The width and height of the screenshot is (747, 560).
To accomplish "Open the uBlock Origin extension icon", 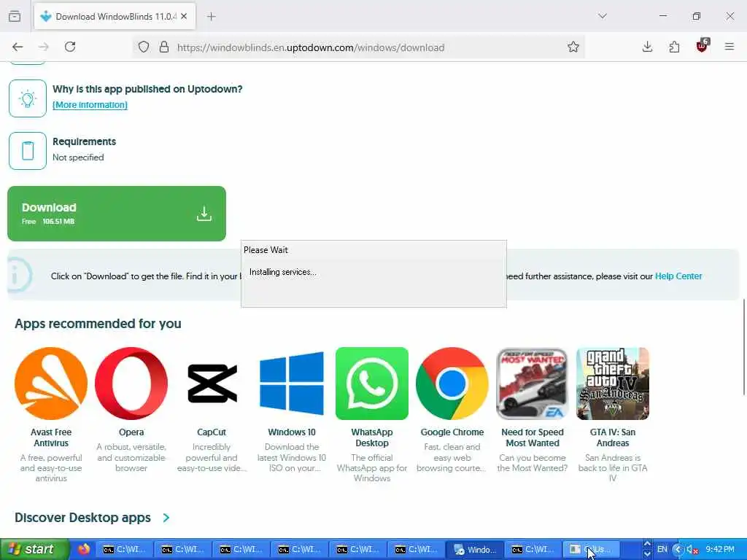I will pos(702,46).
